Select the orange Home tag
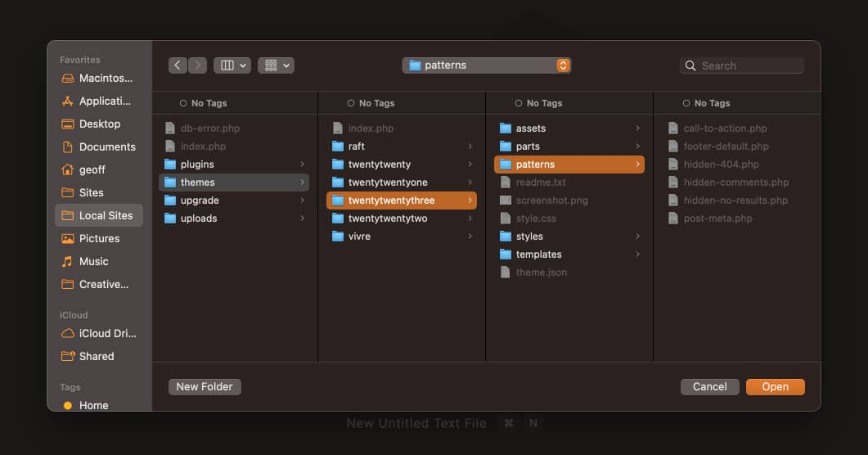 pyautogui.click(x=69, y=405)
